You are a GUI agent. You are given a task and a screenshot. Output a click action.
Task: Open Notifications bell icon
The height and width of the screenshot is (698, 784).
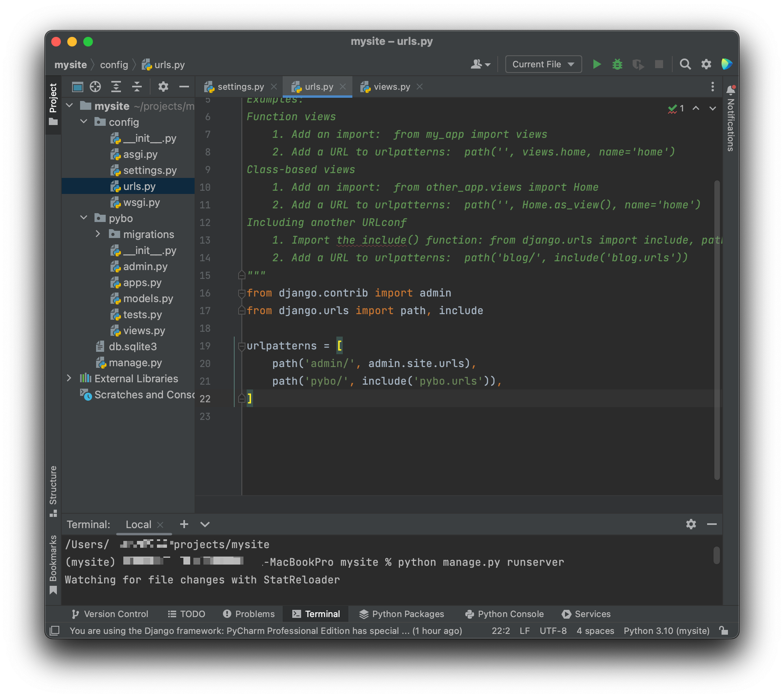click(x=731, y=90)
